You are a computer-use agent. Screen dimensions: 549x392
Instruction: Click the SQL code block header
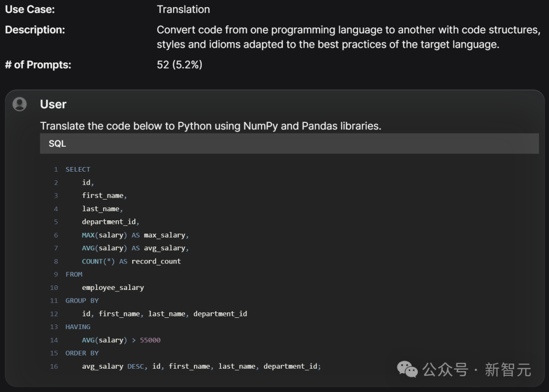tap(289, 144)
